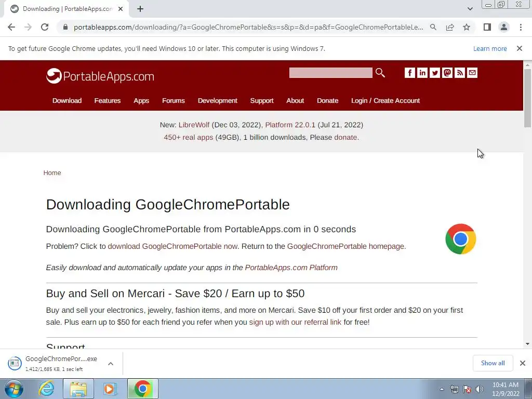Open the About menu item
The height and width of the screenshot is (399, 532).
click(x=295, y=100)
